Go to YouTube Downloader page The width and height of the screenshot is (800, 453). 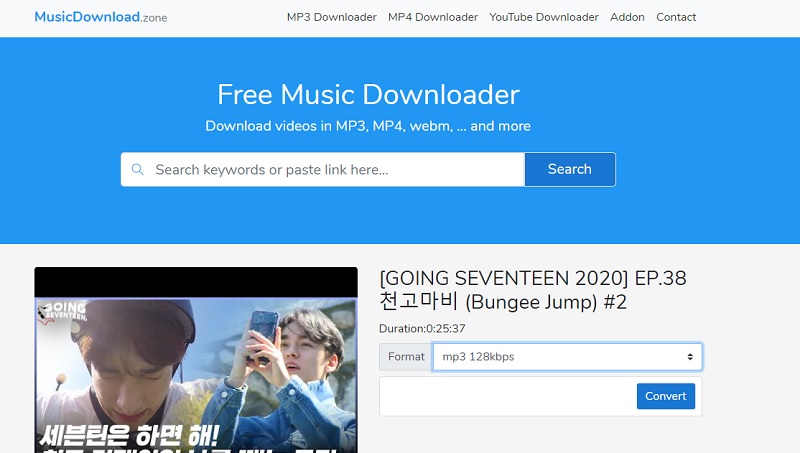(544, 17)
